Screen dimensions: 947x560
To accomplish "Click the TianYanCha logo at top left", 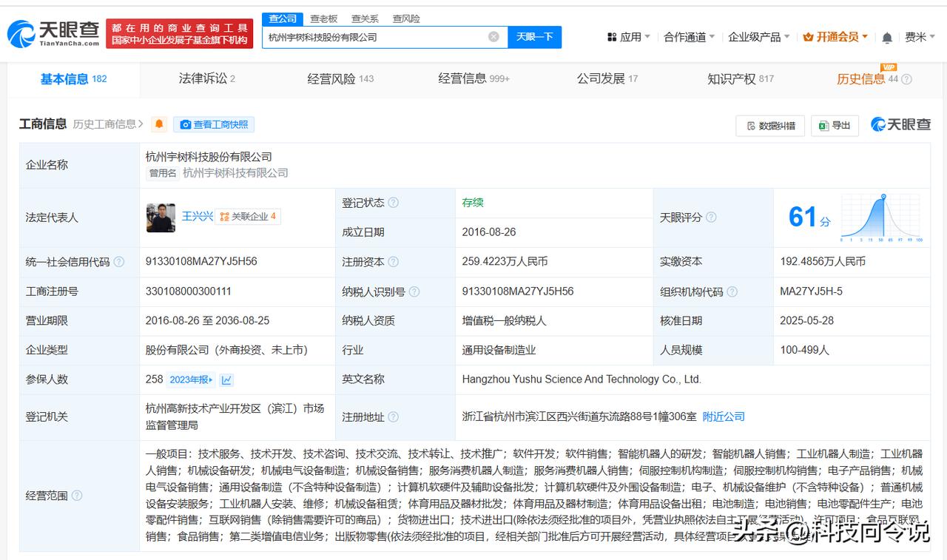I will (x=53, y=33).
